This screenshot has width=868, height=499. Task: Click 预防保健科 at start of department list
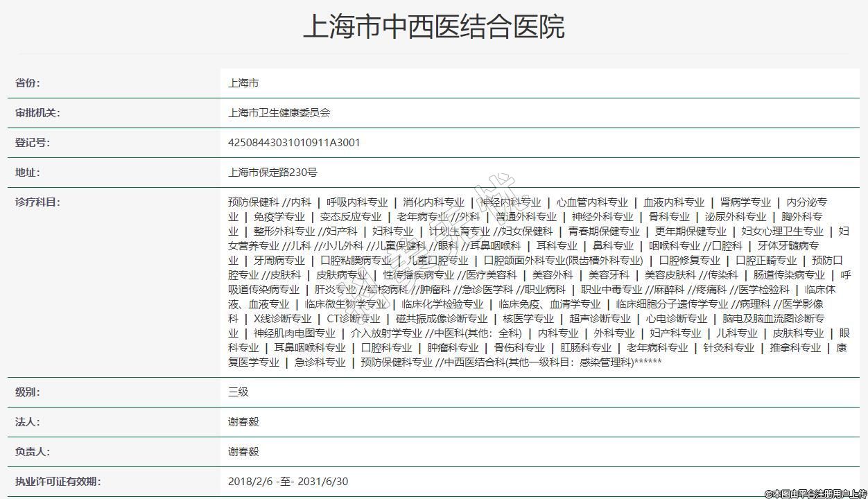(x=254, y=202)
